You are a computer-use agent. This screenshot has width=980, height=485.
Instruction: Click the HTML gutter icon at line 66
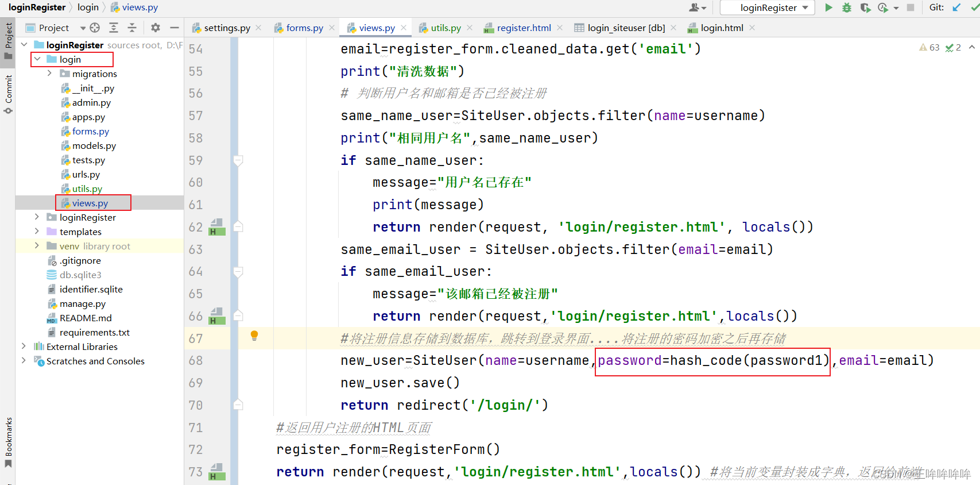click(216, 317)
